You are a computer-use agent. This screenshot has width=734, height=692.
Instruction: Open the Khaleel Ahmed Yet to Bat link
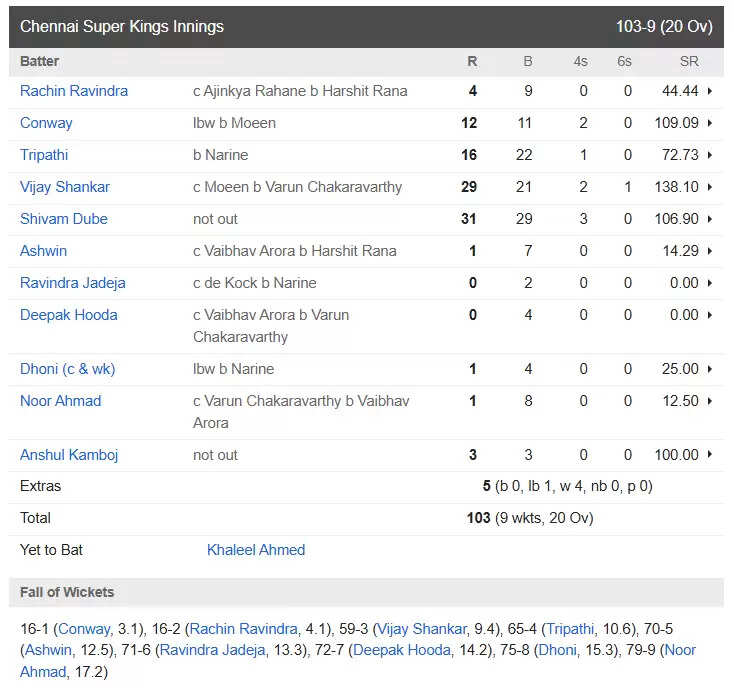click(256, 550)
